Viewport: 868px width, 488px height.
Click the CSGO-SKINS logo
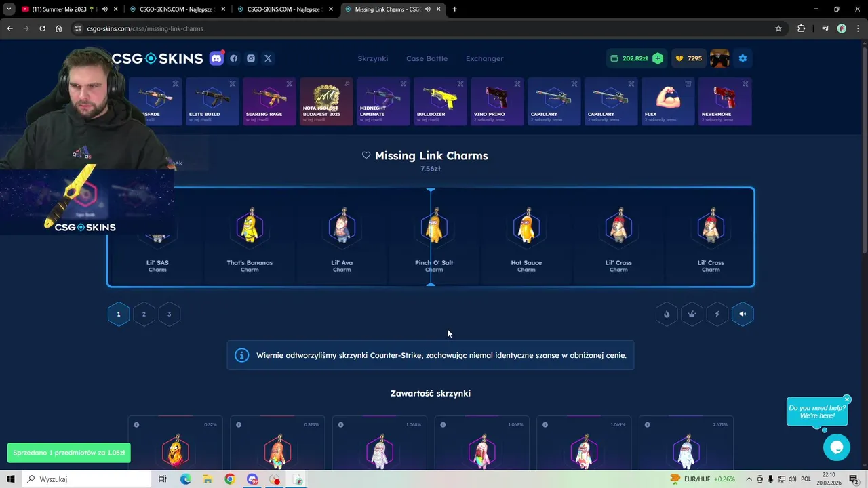[157, 58]
